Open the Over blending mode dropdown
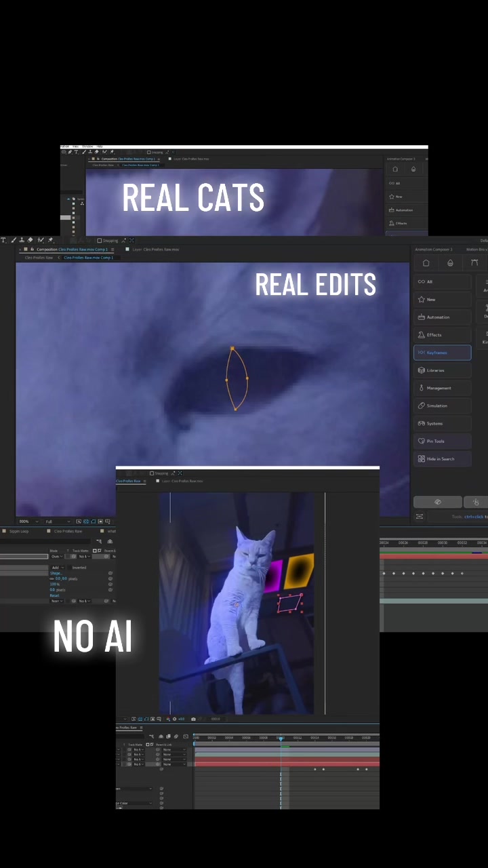The image size is (488, 868). click(x=57, y=556)
